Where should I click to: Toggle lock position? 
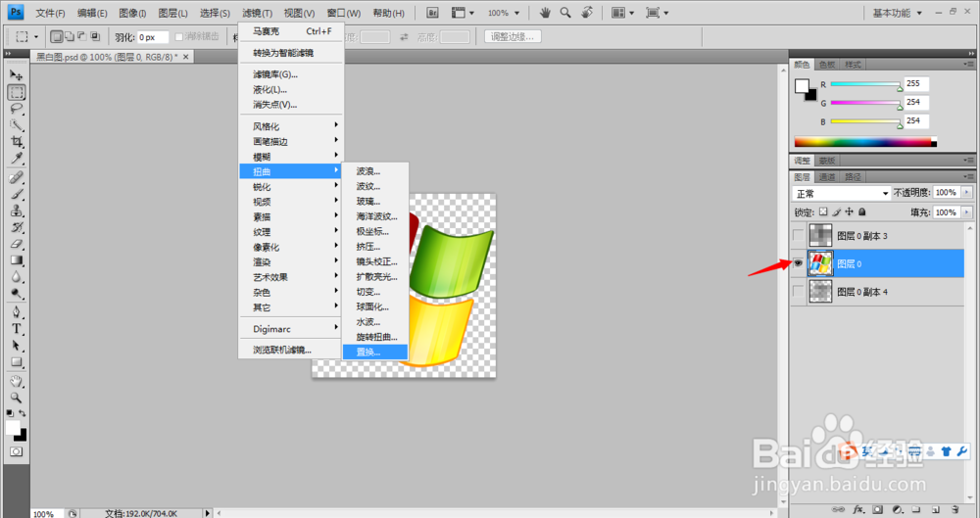click(849, 212)
